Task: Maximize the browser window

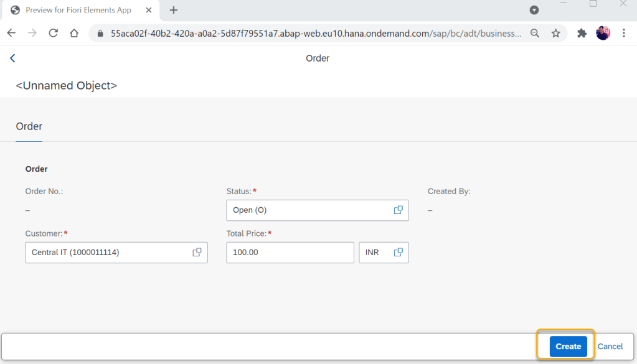Action: pos(593,4)
